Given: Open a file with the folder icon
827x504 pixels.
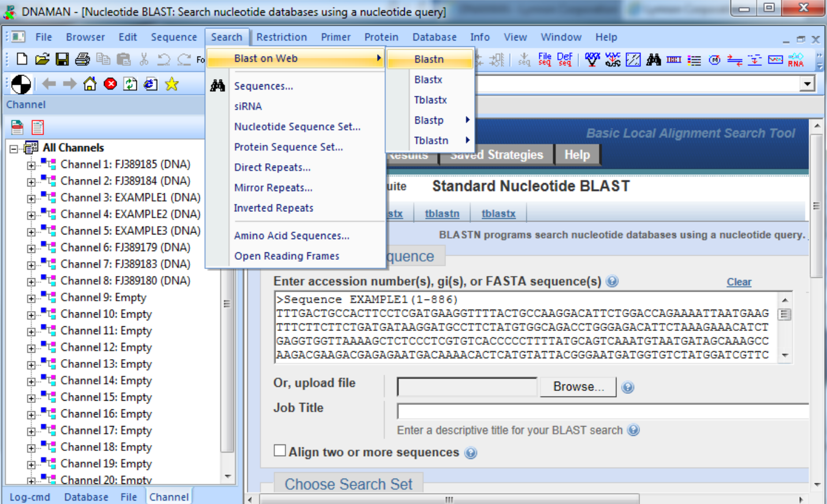Looking at the screenshot, I should (42, 59).
